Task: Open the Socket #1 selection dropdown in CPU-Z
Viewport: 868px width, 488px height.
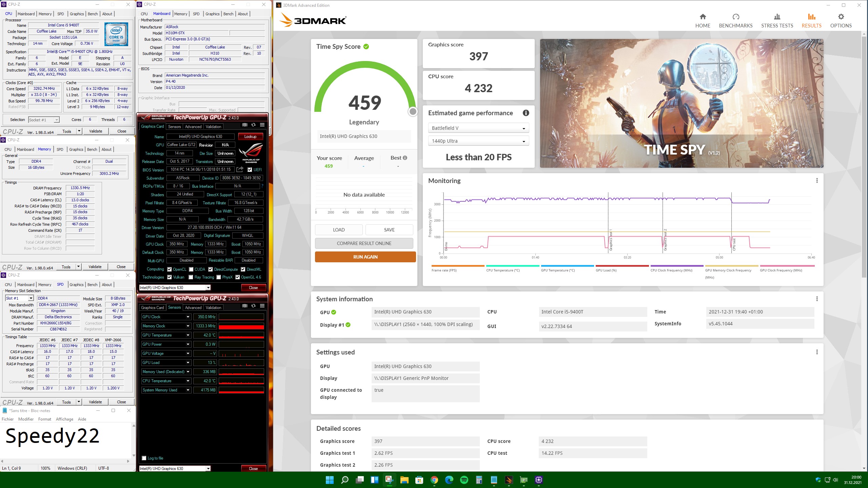Action: point(44,120)
